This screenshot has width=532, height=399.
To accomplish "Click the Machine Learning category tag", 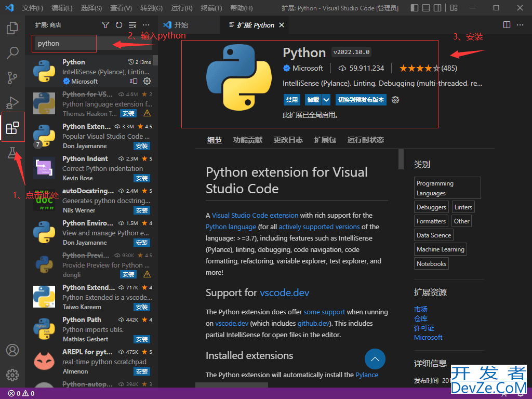I will pyautogui.click(x=441, y=249).
